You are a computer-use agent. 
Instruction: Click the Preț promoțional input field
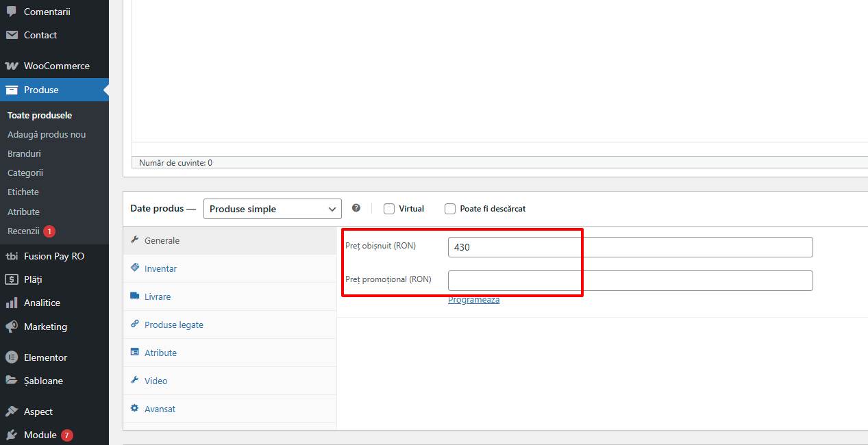[630, 281]
